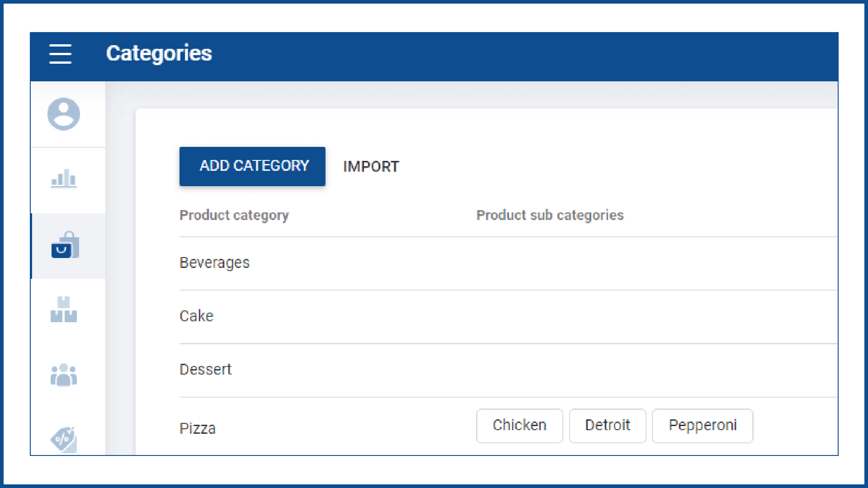The height and width of the screenshot is (488, 868).
Task: Click the ADD CATEGORY button
Action: [x=252, y=166]
